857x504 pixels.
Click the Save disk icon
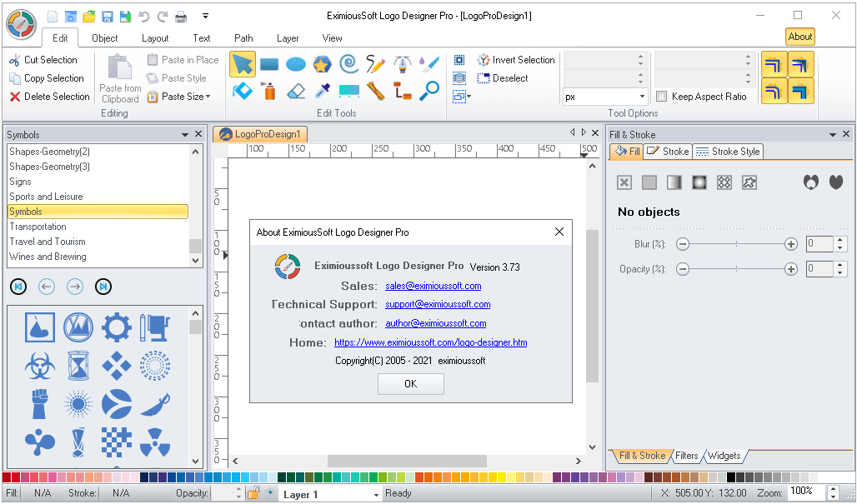tap(108, 17)
